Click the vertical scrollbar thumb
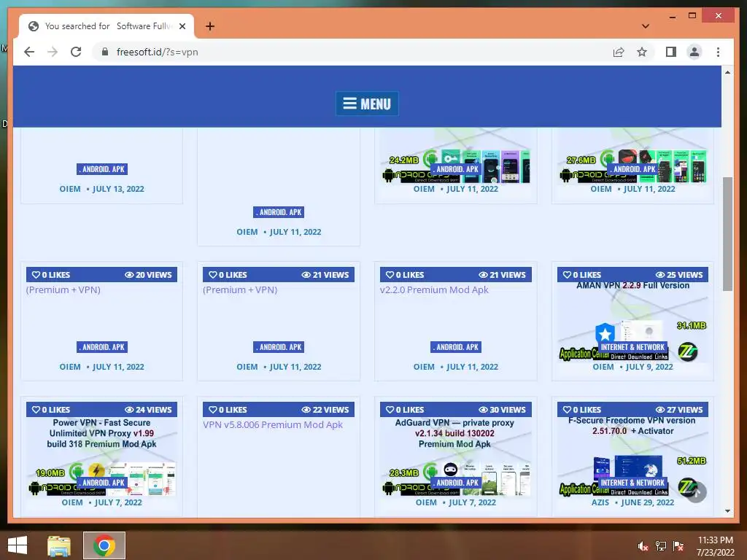Viewport: 747px width, 560px height. (727, 234)
